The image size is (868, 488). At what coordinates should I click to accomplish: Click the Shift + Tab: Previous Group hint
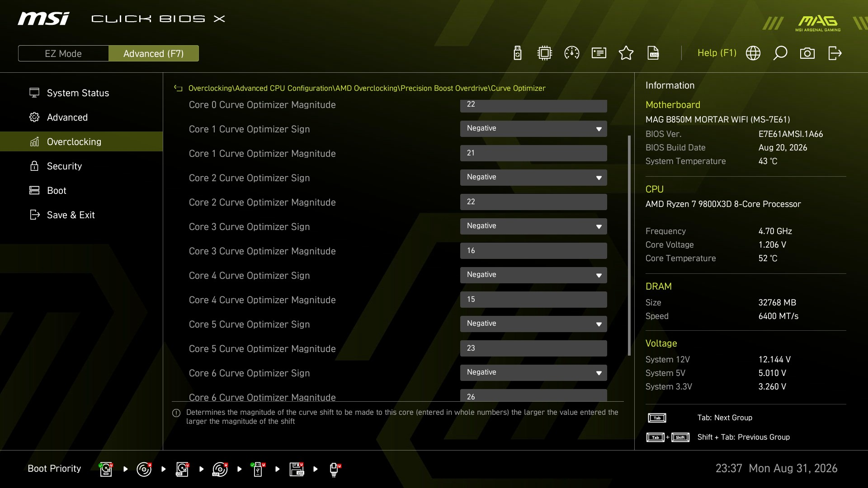pos(743,437)
